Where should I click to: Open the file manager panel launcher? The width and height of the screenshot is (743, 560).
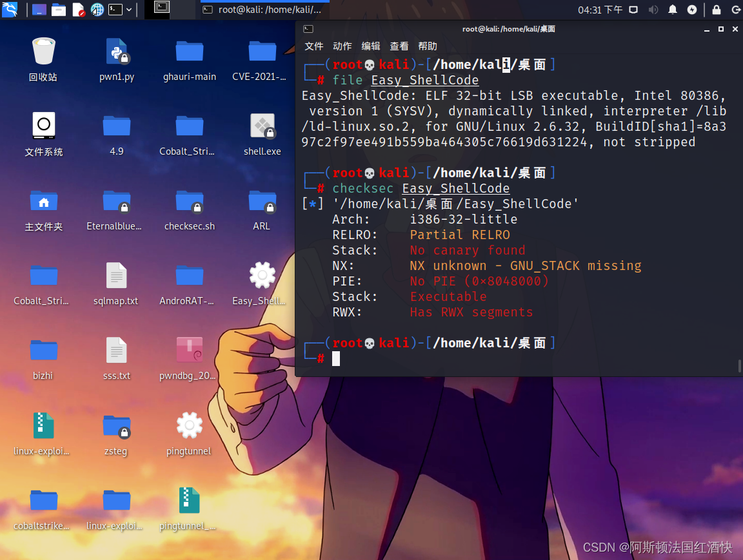(x=58, y=10)
